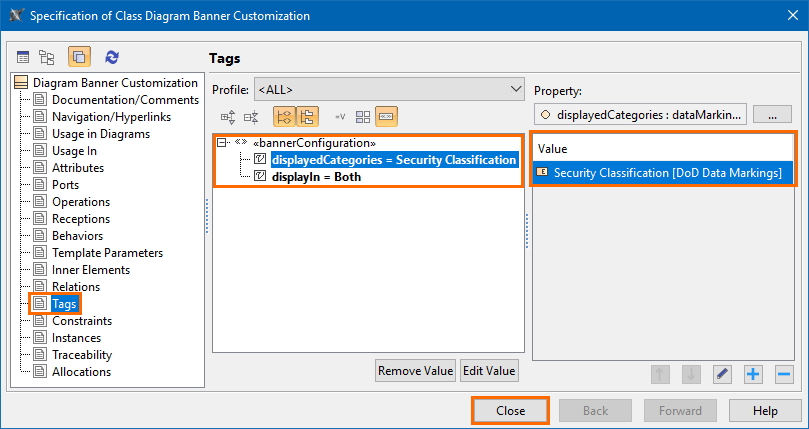Image resolution: width=809 pixels, height=429 pixels.
Task: Click the expand all icon in Tags toolbar
Action: [x=228, y=116]
